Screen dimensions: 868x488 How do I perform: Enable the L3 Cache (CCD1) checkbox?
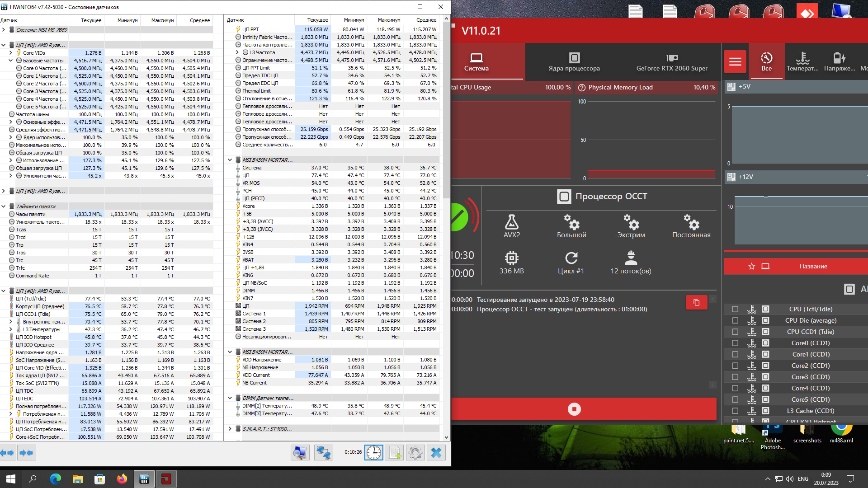[x=735, y=411]
